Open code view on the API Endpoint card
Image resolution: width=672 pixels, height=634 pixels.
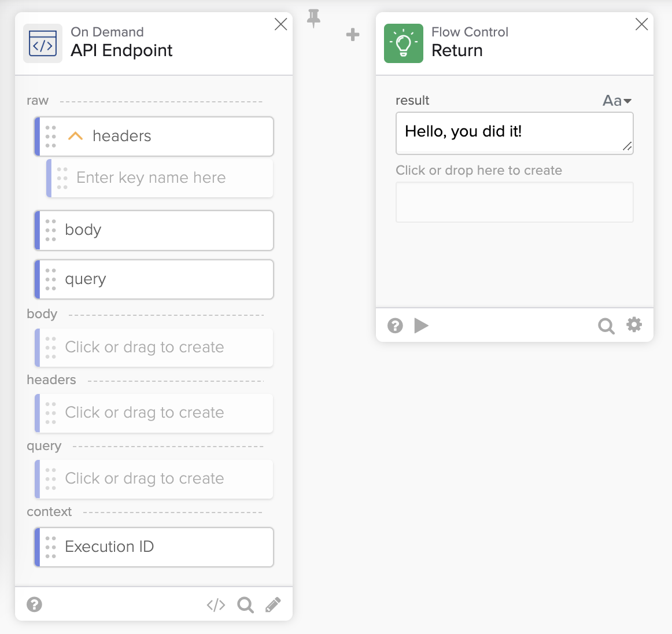(x=216, y=605)
